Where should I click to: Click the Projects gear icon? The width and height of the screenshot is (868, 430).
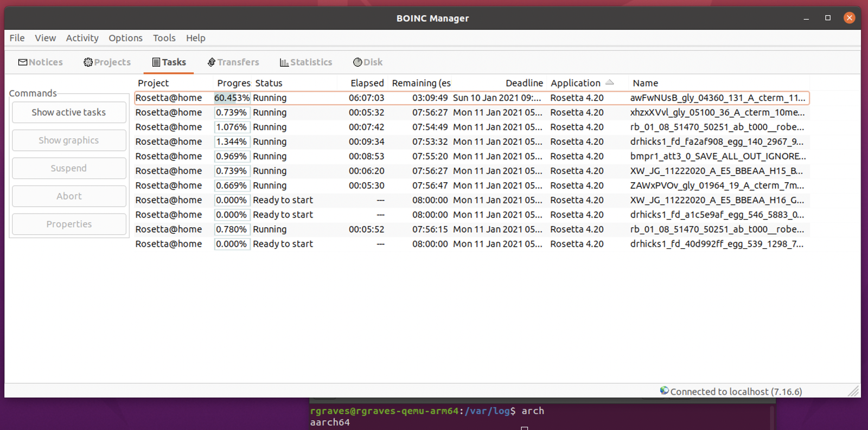(x=88, y=62)
